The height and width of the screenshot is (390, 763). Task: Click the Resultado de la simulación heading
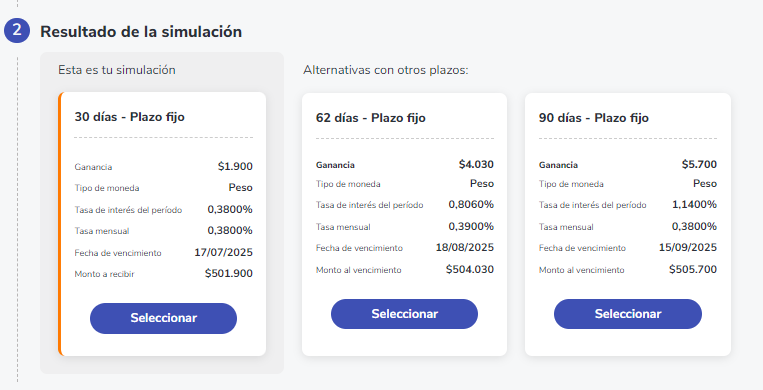click(x=141, y=32)
